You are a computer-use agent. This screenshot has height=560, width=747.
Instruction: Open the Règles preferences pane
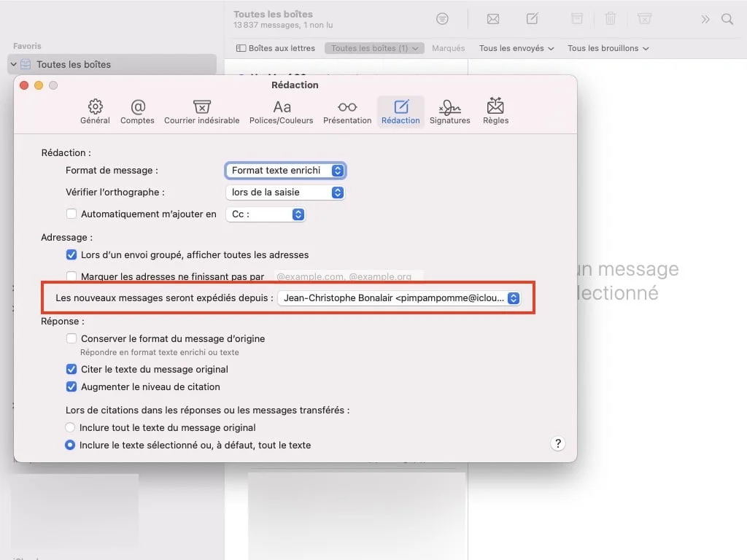(495, 111)
